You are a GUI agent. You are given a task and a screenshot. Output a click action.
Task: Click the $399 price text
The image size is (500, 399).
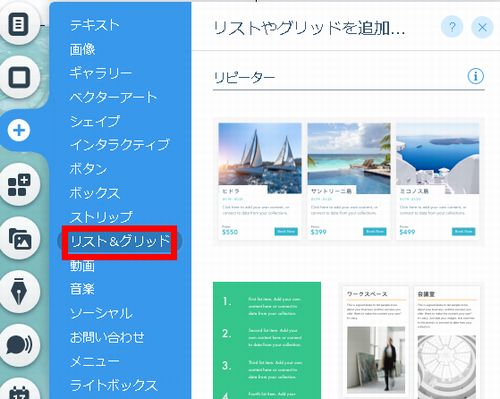pyautogui.click(x=319, y=232)
